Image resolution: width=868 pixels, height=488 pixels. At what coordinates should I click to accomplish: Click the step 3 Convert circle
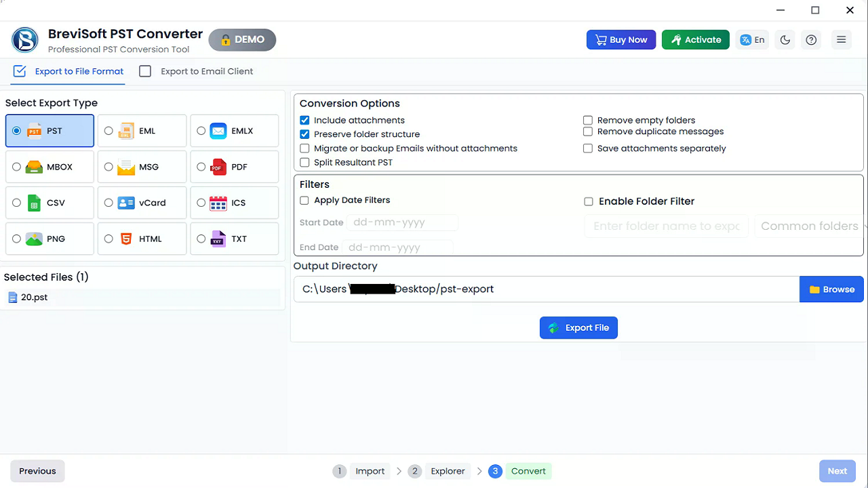[495, 471]
